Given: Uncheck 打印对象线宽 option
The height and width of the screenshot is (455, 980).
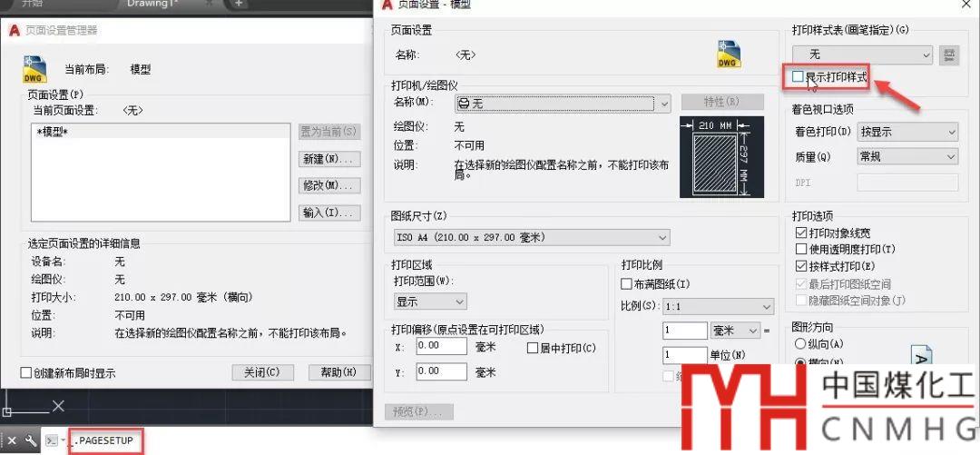Looking at the screenshot, I should pyautogui.click(x=801, y=232).
